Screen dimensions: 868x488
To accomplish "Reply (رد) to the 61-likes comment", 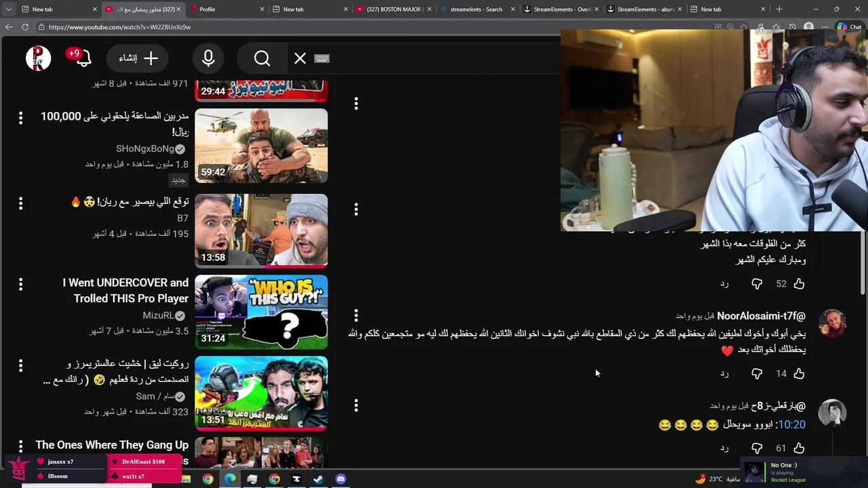I will 724,448.
